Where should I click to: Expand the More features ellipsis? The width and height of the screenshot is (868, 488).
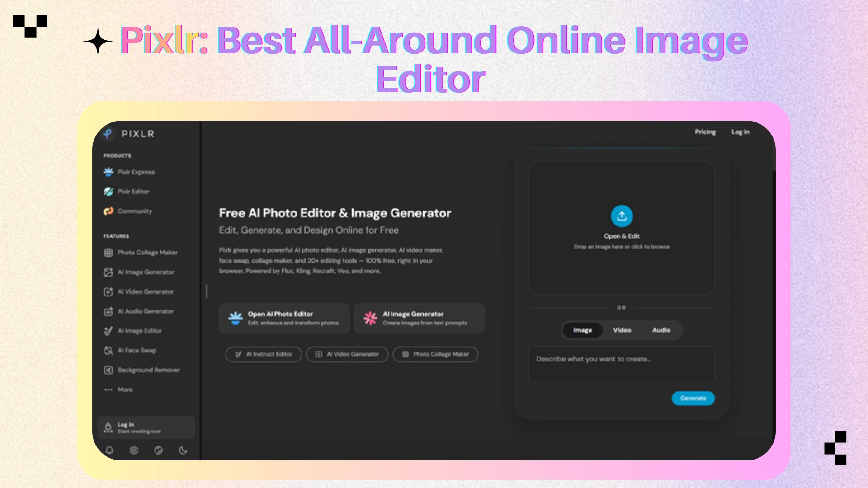coord(108,389)
